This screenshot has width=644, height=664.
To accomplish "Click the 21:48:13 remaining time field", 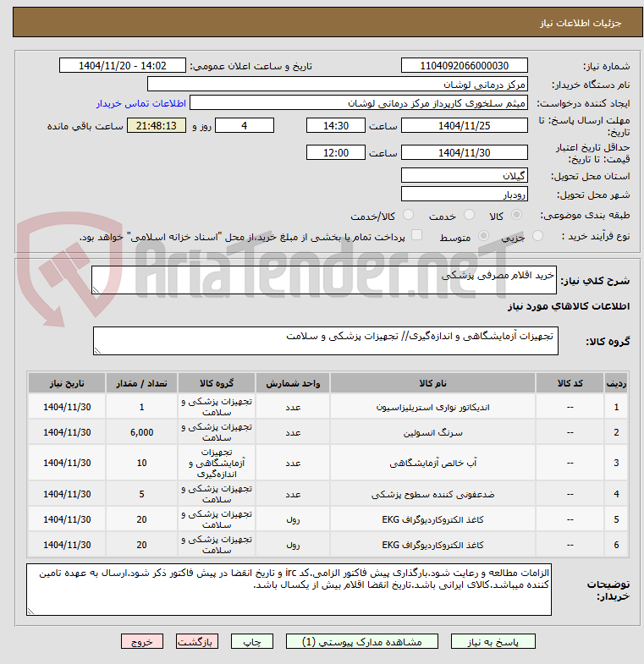I will [157, 126].
